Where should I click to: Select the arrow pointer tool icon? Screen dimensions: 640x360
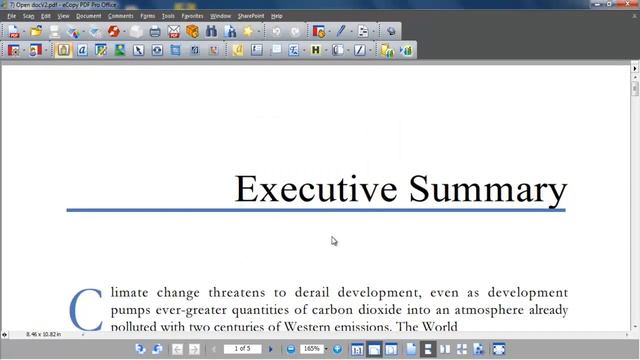[138, 50]
